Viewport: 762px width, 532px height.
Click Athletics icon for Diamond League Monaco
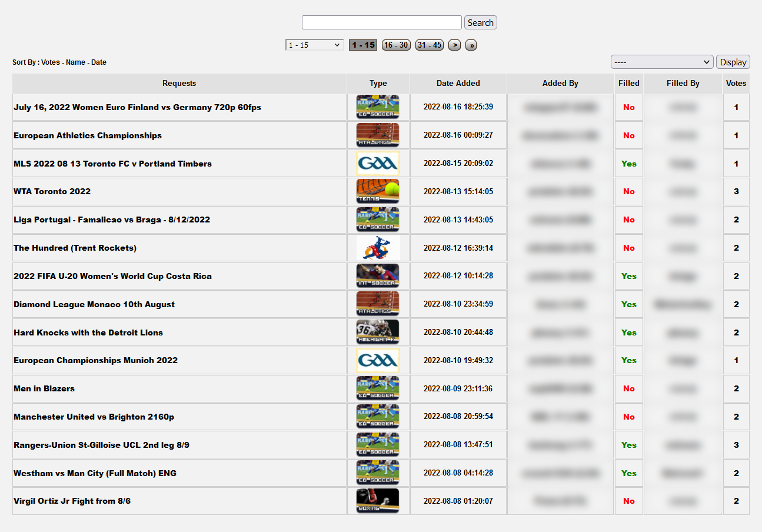pyautogui.click(x=378, y=304)
